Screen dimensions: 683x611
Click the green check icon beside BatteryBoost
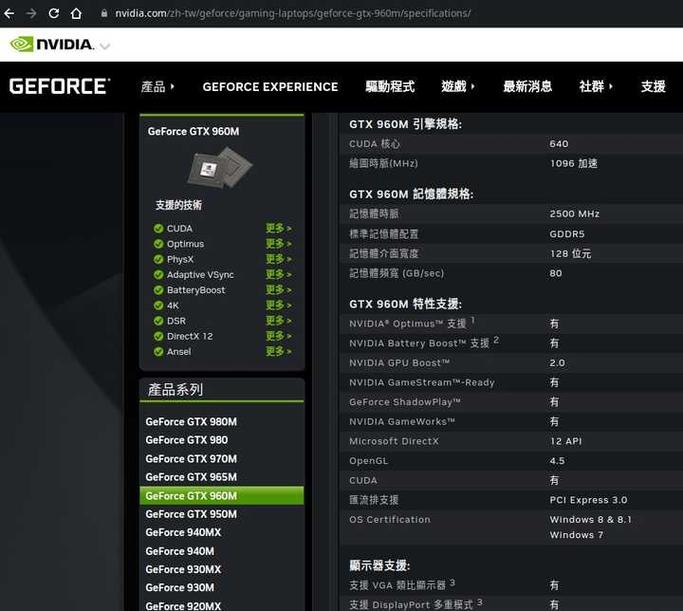159,290
